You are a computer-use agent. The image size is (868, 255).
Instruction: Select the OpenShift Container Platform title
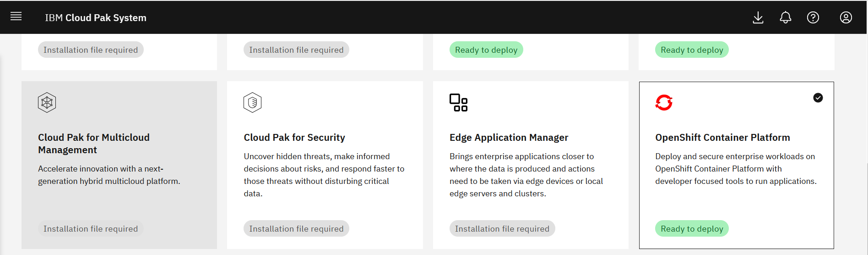(x=722, y=138)
